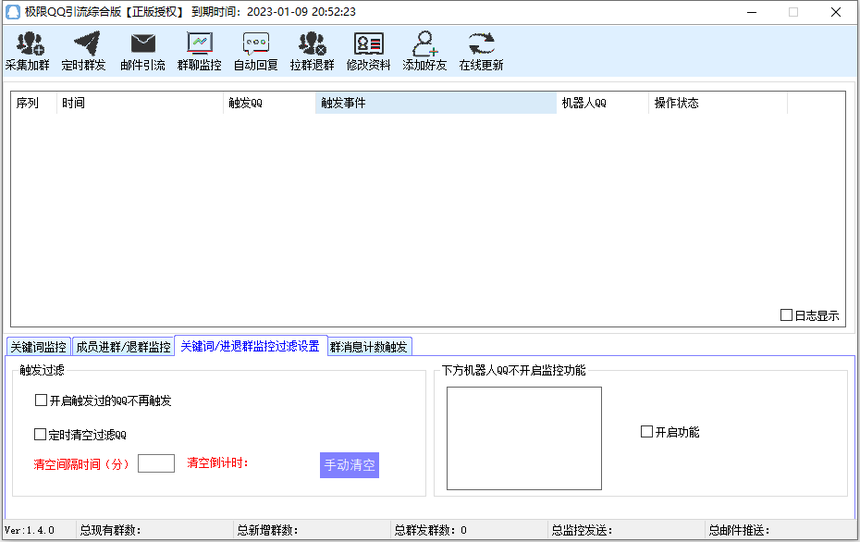Click the 触发过滤 group label
The image size is (860, 542).
42,370
